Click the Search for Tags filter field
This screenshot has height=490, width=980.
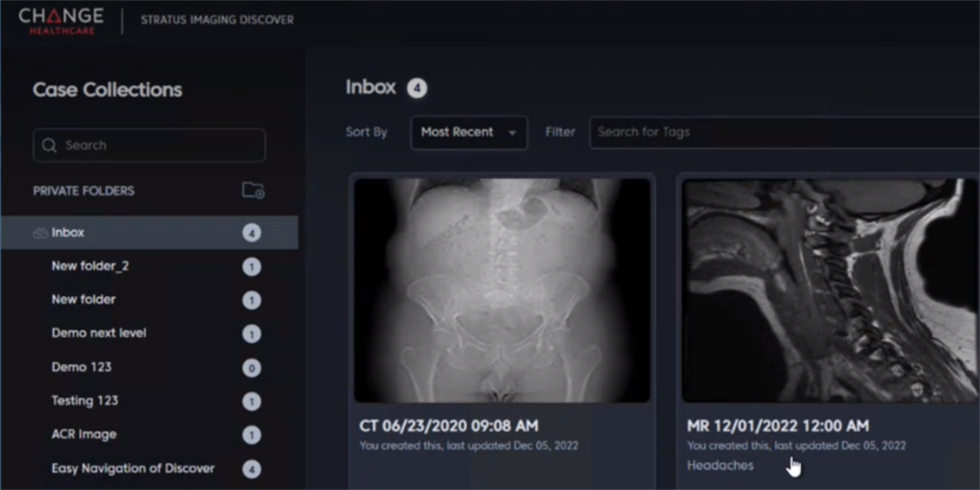[x=784, y=132]
